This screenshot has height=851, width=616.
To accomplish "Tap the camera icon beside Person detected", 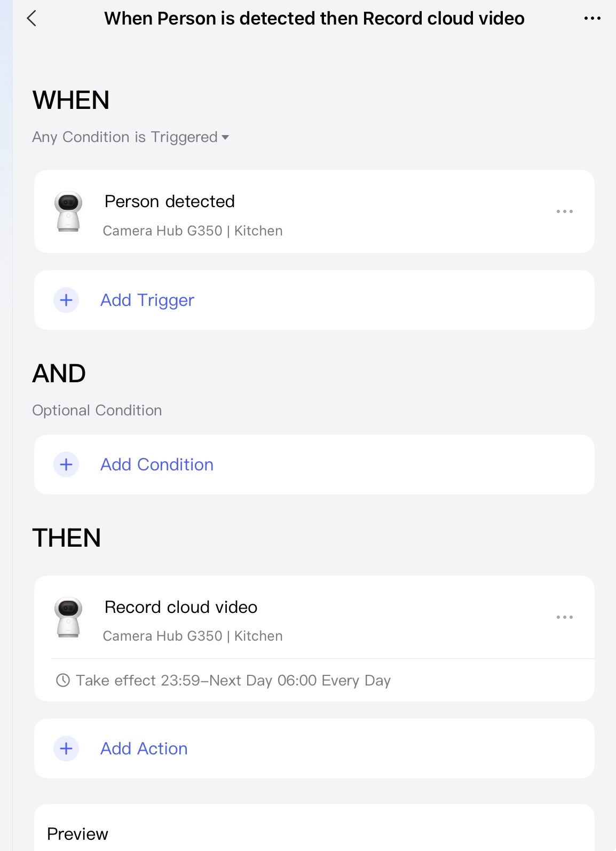I will 68,211.
